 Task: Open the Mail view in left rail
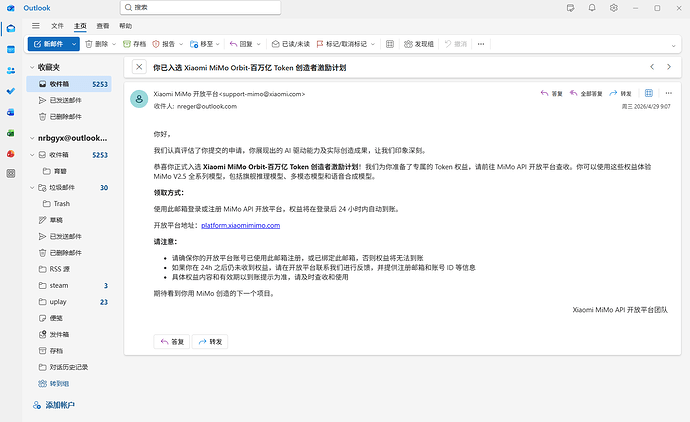point(11,29)
